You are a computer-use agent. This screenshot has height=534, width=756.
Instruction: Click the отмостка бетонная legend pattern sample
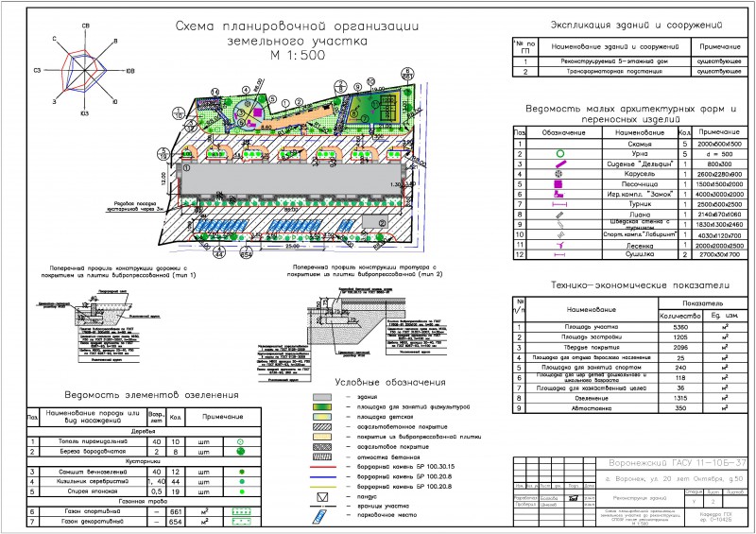[x=322, y=456]
